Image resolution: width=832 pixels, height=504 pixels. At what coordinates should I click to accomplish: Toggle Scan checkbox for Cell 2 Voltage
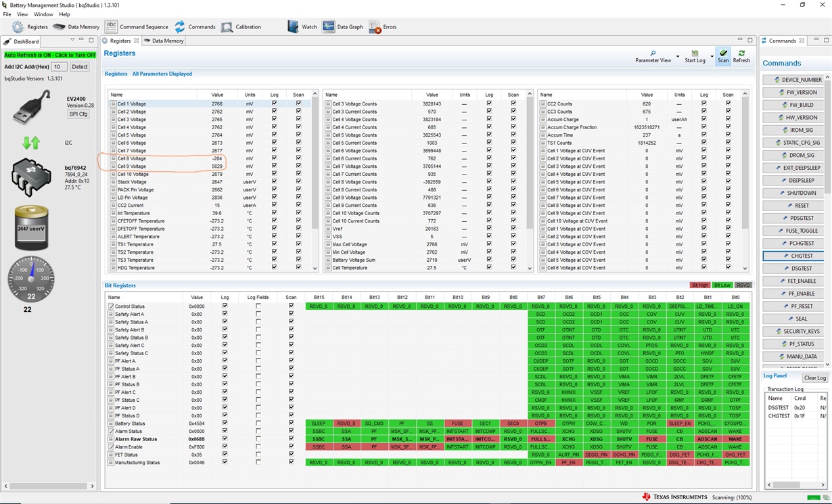pyautogui.click(x=298, y=112)
